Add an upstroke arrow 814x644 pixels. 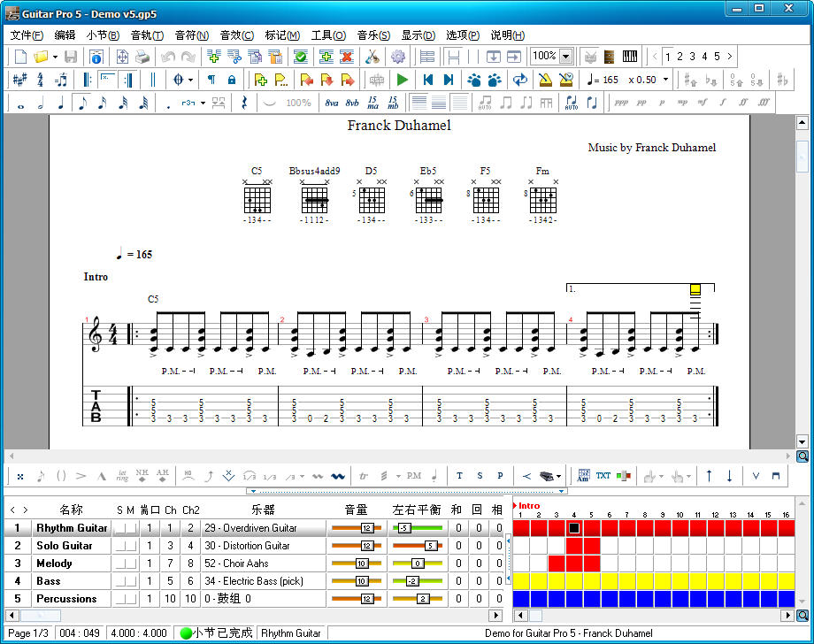coord(709,476)
